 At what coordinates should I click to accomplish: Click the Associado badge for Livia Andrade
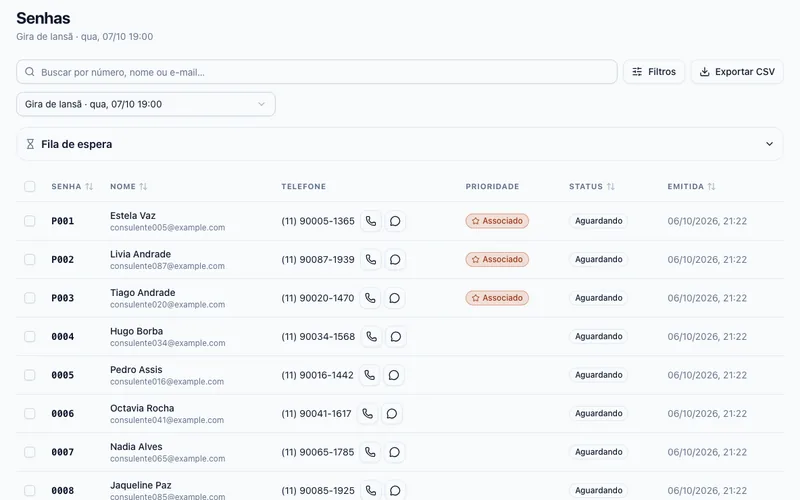(x=497, y=259)
